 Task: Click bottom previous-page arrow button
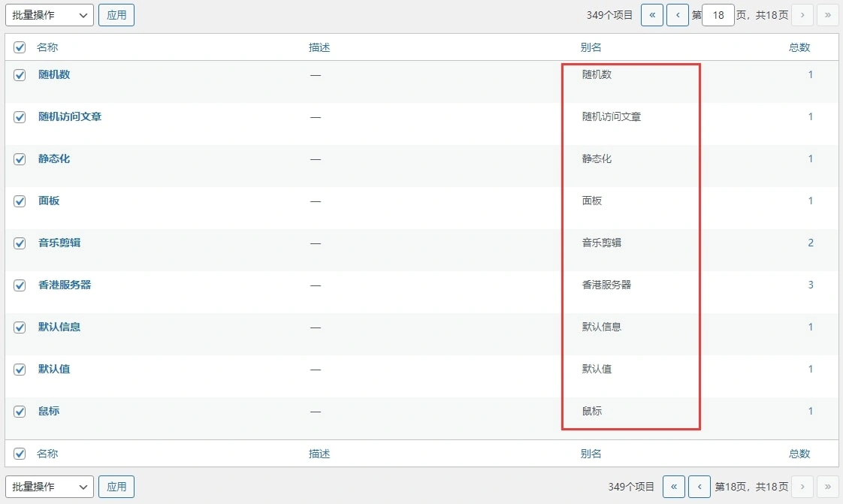click(699, 487)
